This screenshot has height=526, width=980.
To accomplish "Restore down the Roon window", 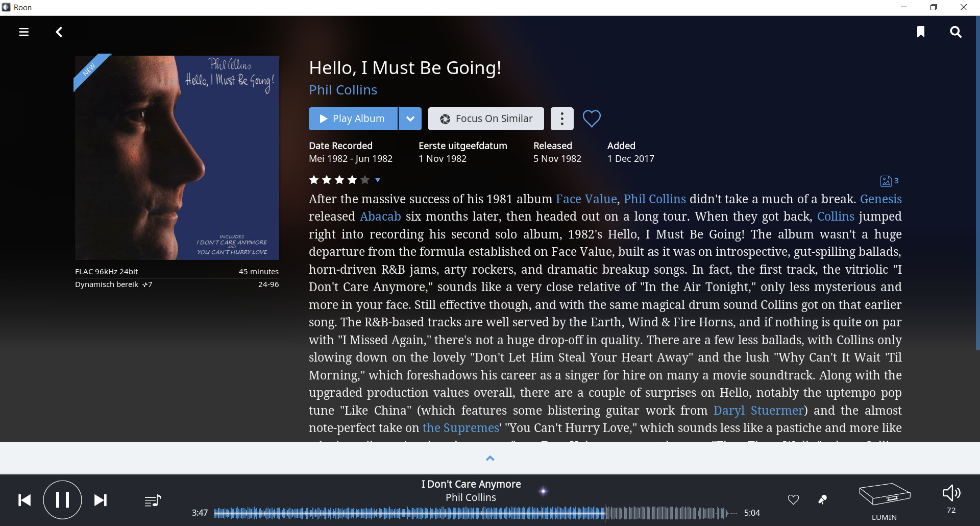I will click(x=934, y=7).
